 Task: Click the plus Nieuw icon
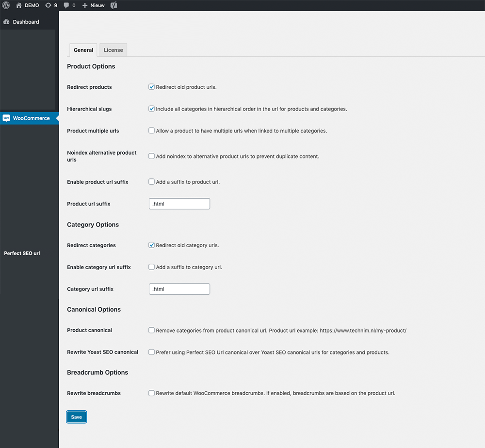85,5
